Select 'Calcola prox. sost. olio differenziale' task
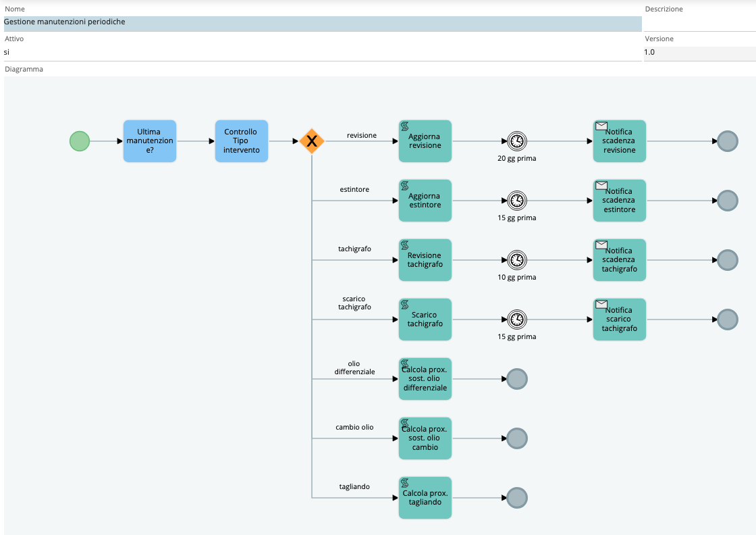Viewport: 756px width, 535px height. pyautogui.click(x=425, y=379)
